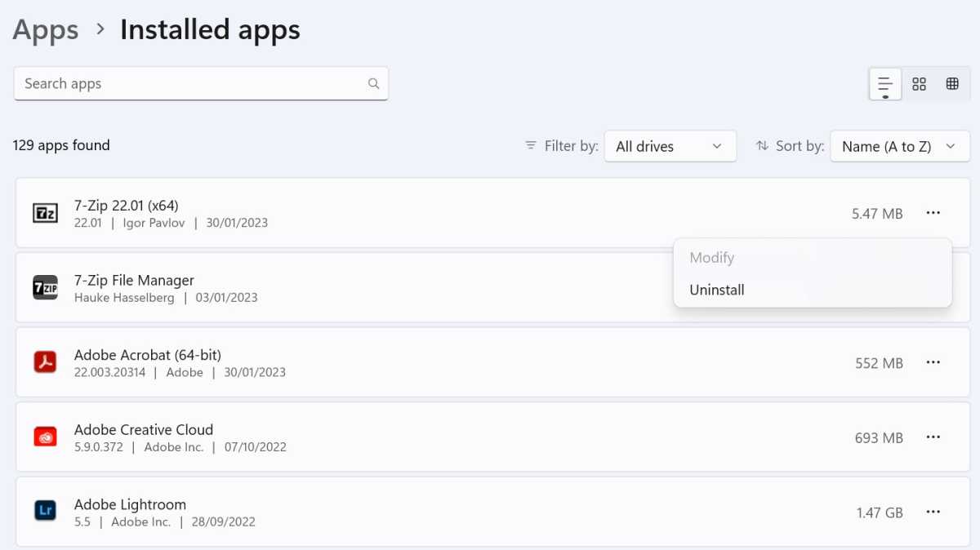Click the 693 MB size value
980x550 pixels.
tap(879, 438)
